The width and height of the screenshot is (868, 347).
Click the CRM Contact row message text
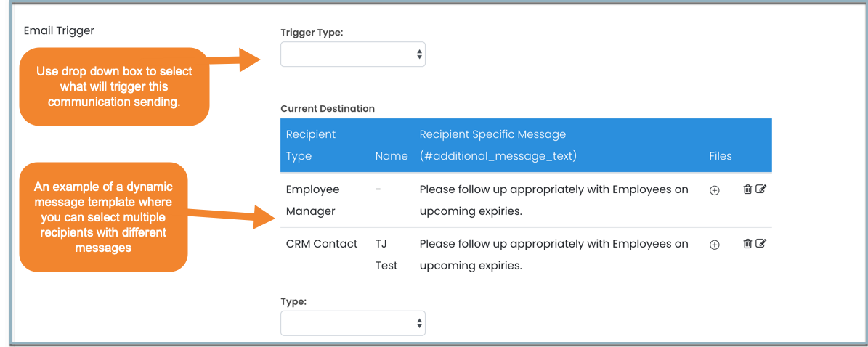pos(553,255)
